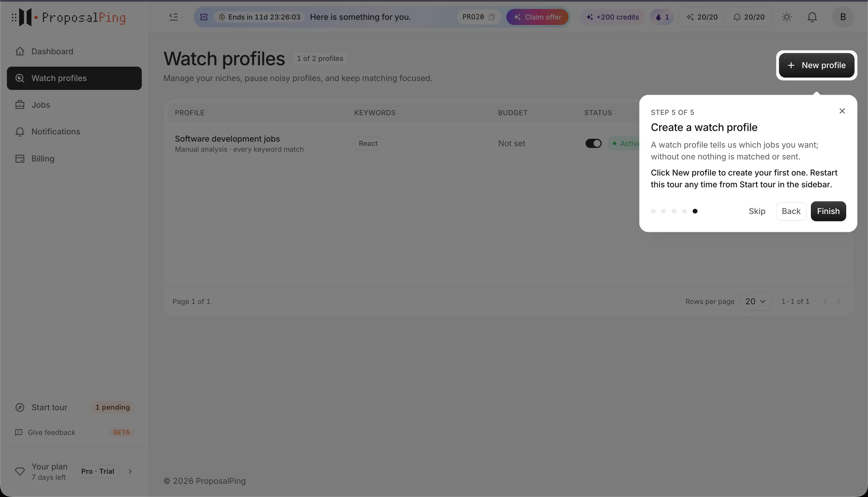Open the app grid dots icon
This screenshot has width=868, height=497.
(14, 17)
